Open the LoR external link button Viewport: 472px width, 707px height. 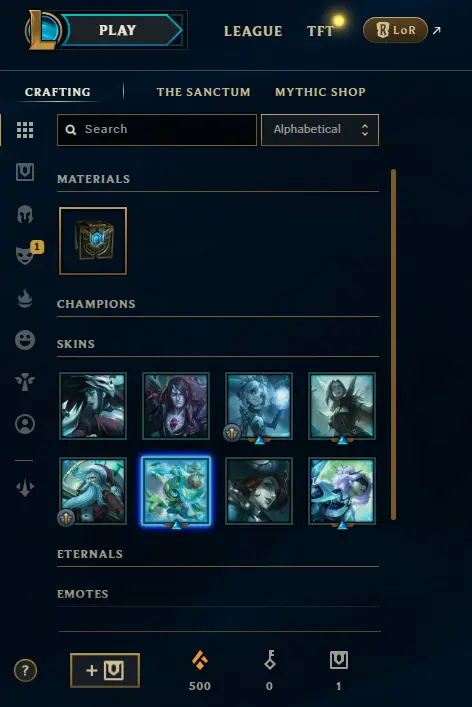click(x=395, y=30)
